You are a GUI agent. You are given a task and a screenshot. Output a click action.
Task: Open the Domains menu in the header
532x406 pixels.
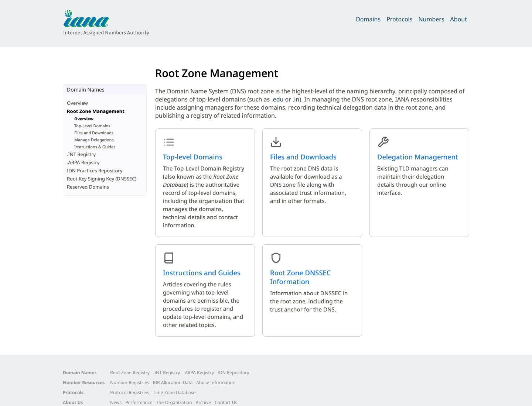pyautogui.click(x=368, y=19)
